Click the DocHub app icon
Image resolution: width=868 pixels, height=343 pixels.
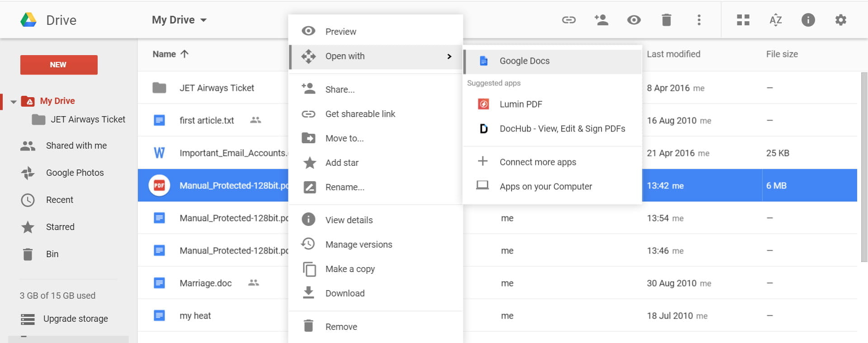(483, 129)
